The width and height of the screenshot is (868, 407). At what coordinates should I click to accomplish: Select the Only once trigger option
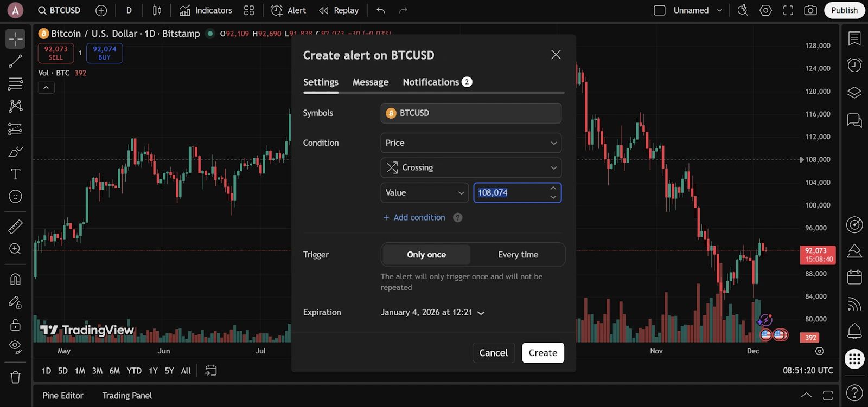pyautogui.click(x=426, y=255)
